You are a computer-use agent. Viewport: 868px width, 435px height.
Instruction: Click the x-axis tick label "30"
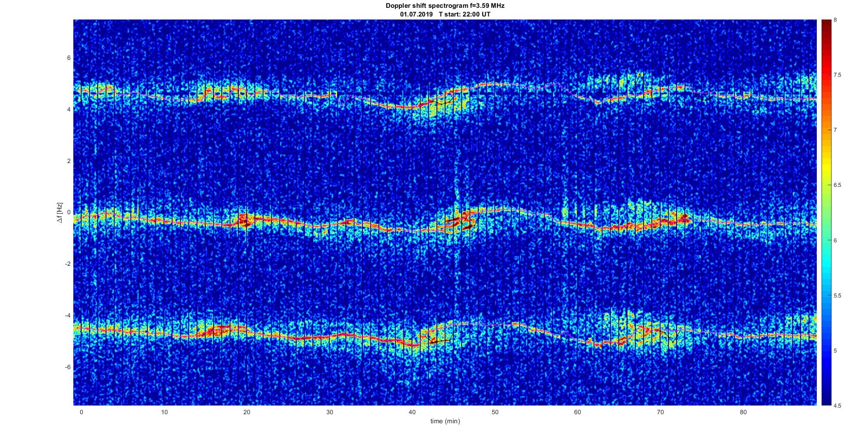tap(329, 412)
